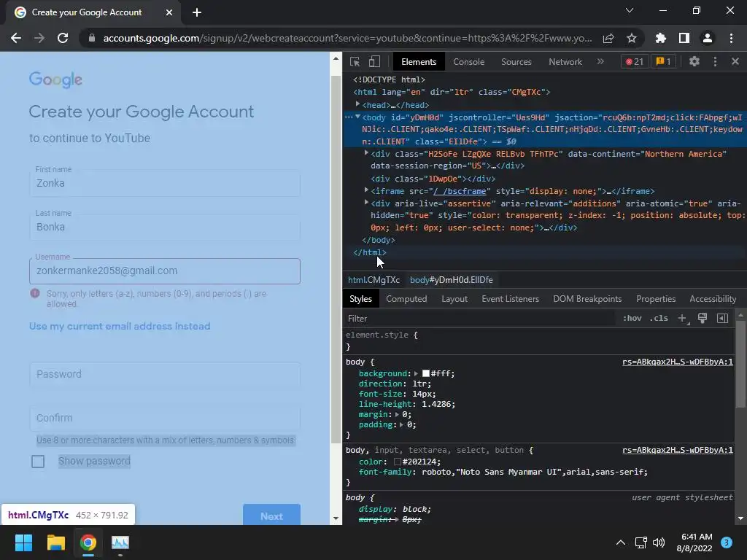The height and width of the screenshot is (560, 747).
Task: Reload the page
Action: pyautogui.click(x=63, y=38)
